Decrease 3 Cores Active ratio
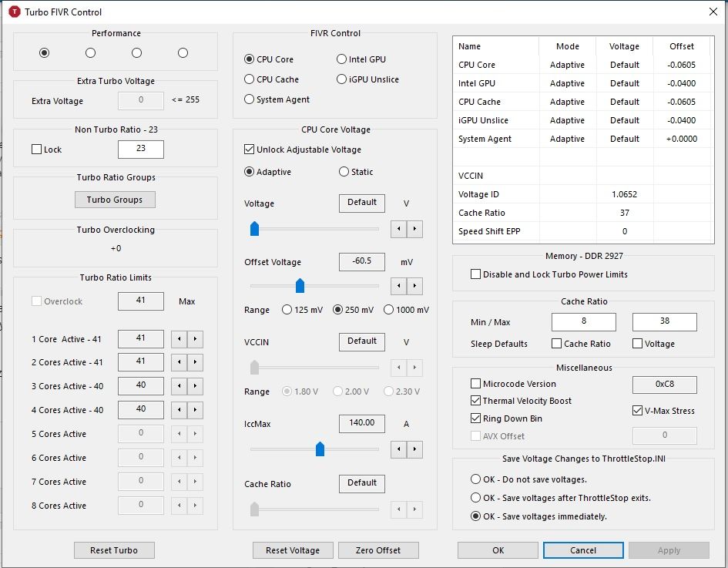The width and height of the screenshot is (728, 568). tap(179, 386)
